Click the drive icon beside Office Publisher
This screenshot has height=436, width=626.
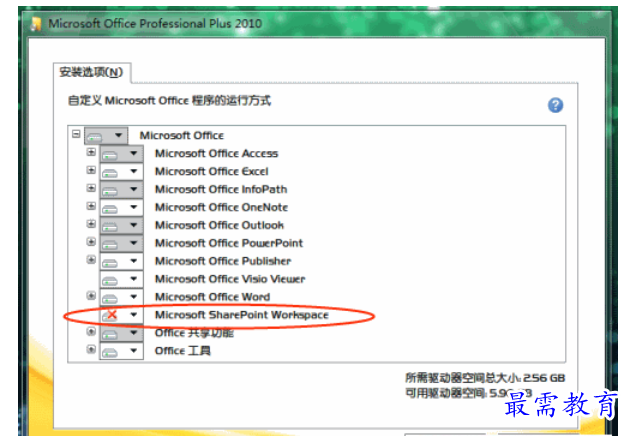110,263
